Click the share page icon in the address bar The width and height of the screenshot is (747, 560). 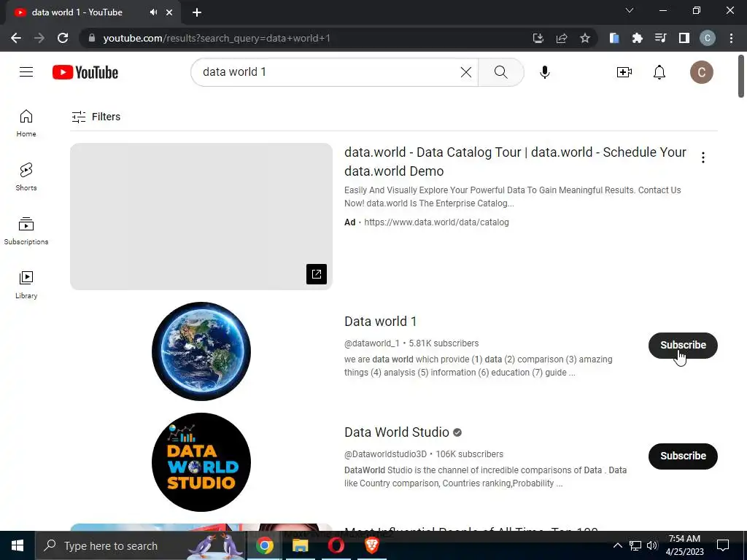point(562,38)
